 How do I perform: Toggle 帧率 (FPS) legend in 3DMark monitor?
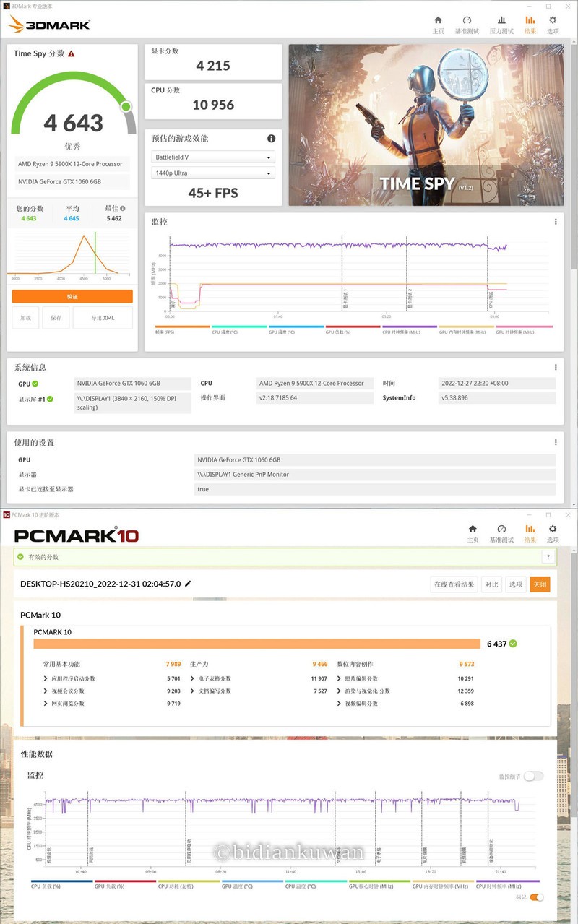[181, 329]
